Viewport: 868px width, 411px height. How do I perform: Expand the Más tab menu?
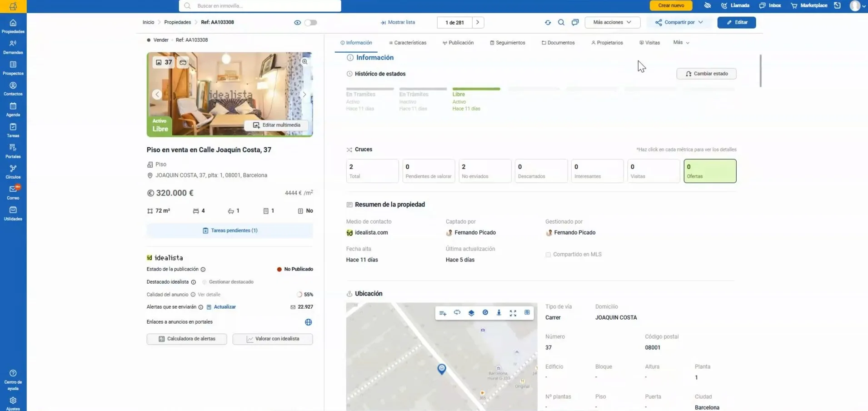coord(681,42)
